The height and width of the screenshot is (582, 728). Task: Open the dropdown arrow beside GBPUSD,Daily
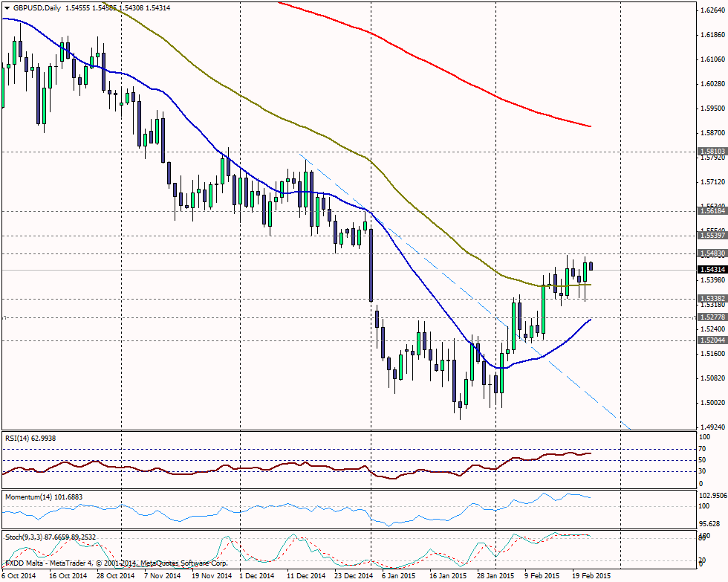coord(7,7)
